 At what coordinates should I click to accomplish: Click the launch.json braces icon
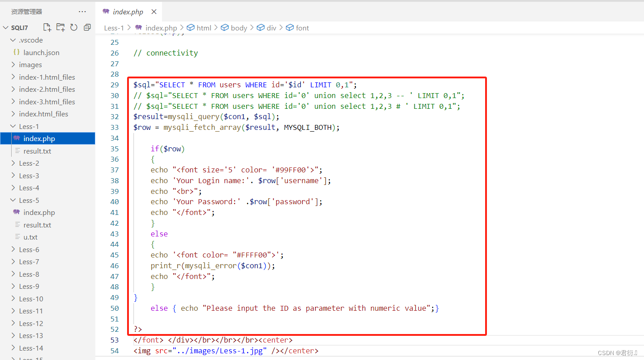[17, 52]
